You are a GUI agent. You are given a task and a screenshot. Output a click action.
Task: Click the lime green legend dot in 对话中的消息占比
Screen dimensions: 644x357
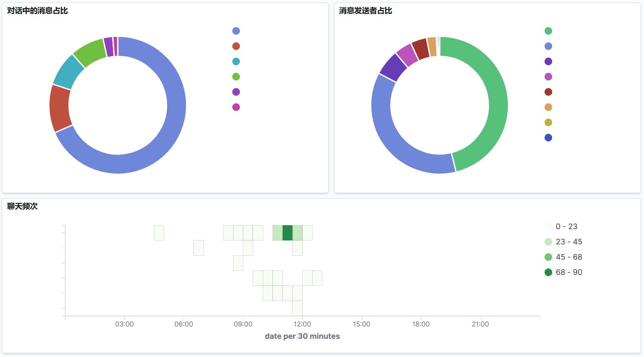[x=236, y=77]
